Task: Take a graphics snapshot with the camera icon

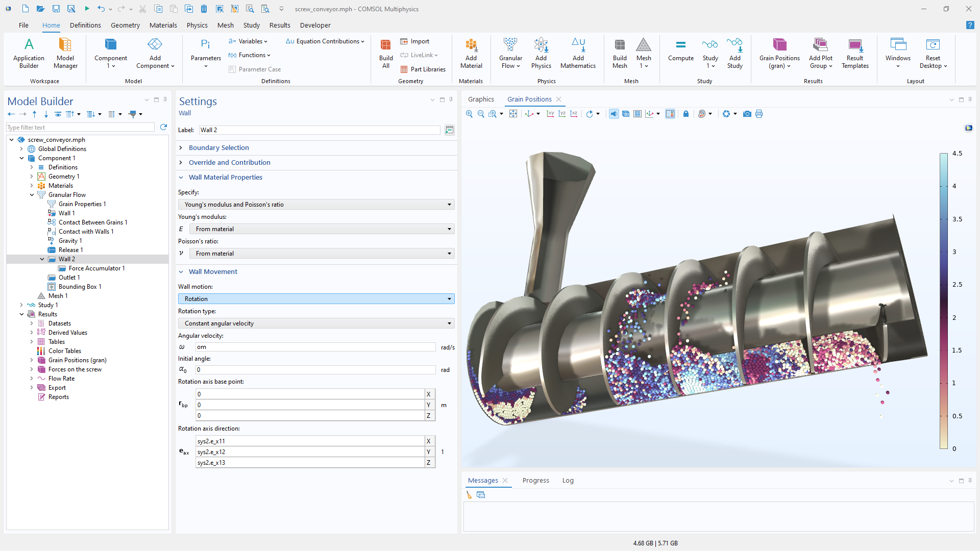Action: [x=747, y=114]
